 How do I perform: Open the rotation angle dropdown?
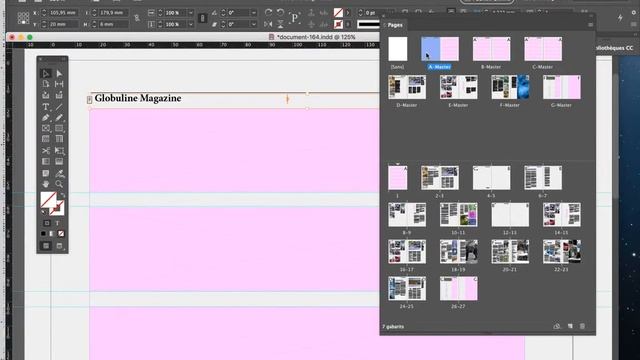click(253, 13)
